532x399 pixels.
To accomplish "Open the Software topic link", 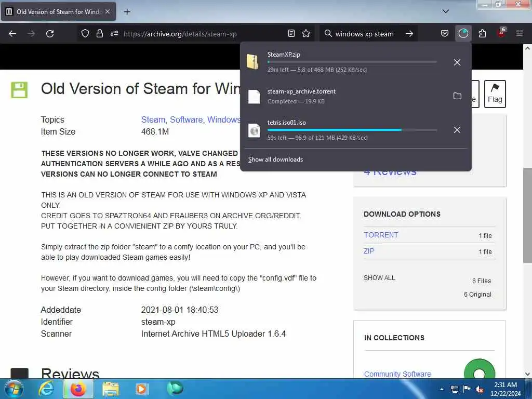I will 187,120.
